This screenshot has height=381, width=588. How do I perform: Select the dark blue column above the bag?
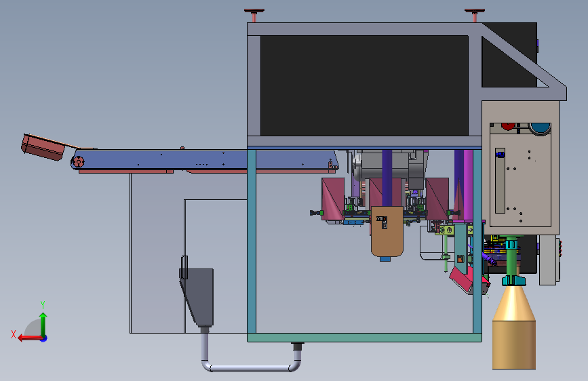click(x=387, y=178)
